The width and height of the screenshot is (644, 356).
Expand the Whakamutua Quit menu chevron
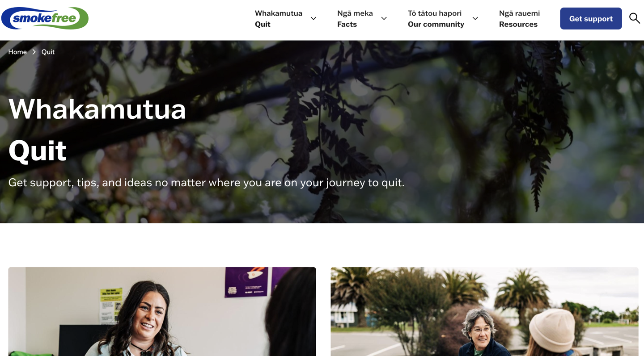pyautogui.click(x=314, y=18)
